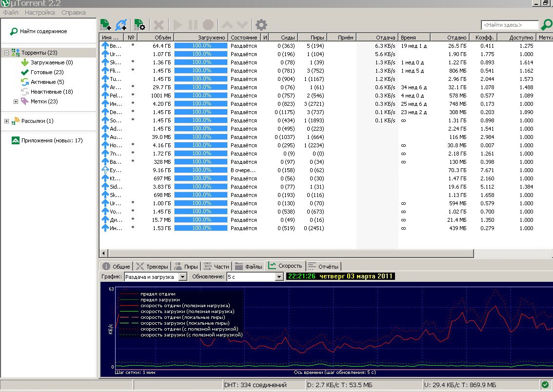Open Preferences with the gear icon
Image resolution: width=553 pixels, height=392 pixels.
pos(261,25)
